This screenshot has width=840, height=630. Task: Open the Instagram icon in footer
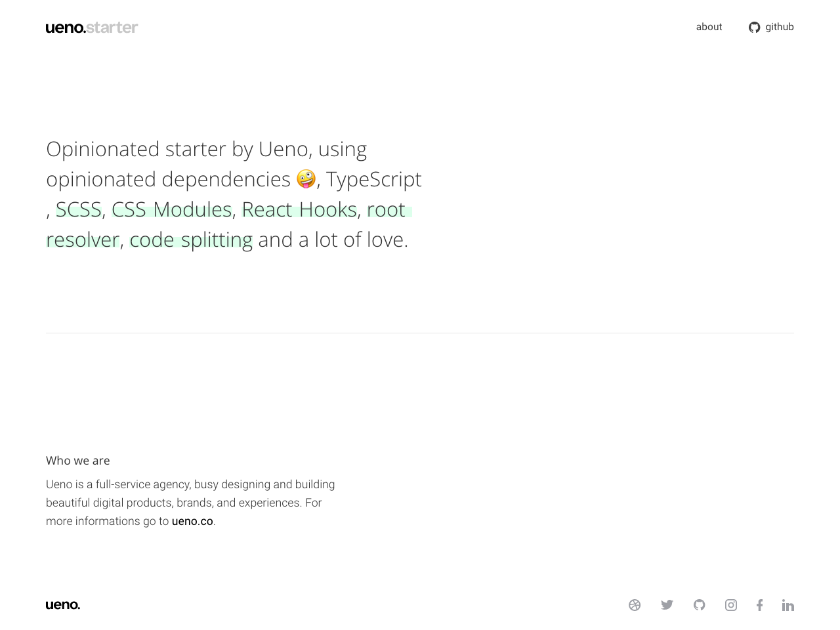[x=731, y=605]
